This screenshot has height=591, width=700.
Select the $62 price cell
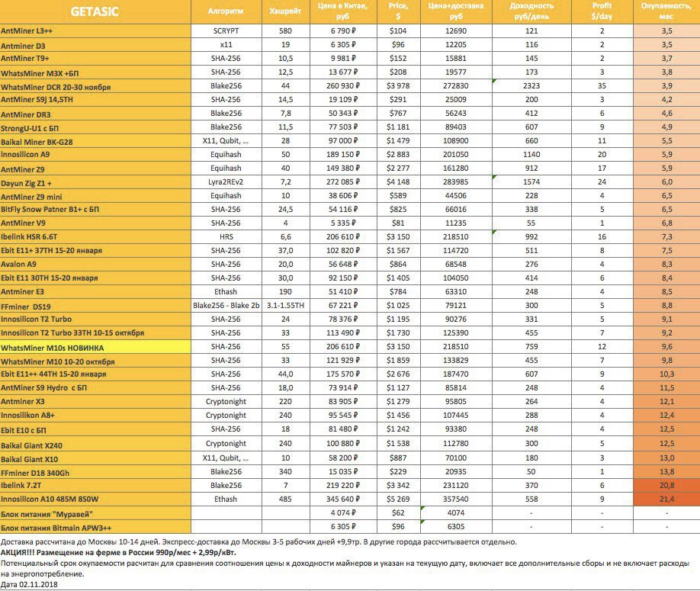[399, 513]
